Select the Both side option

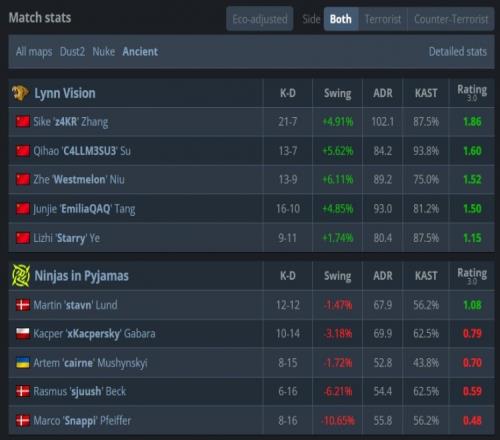click(341, 19)
